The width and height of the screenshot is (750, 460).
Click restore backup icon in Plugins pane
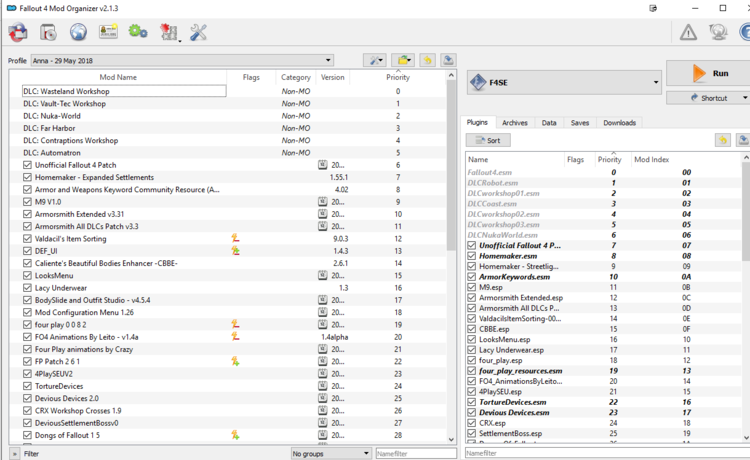(723, 140)
